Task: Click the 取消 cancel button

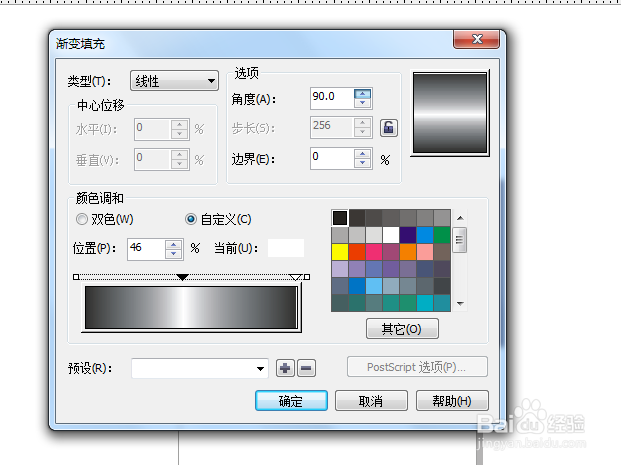Action: 371,400
